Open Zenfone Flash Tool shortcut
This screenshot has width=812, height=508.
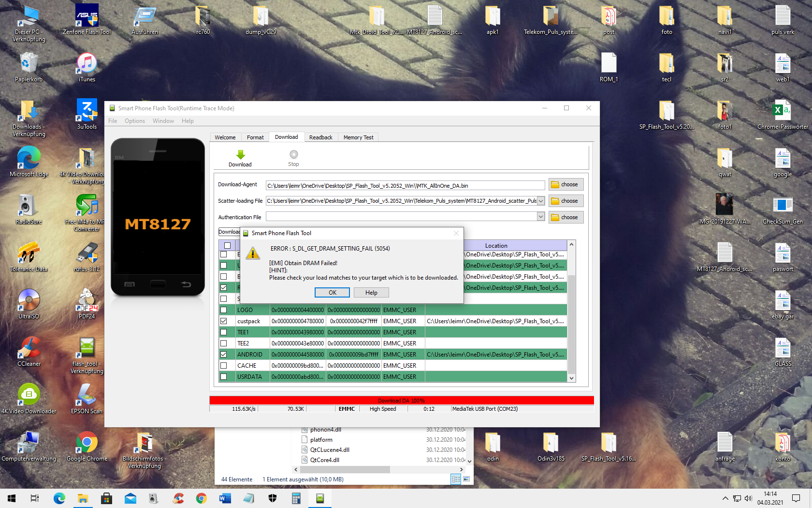click(x=87, y=19)
